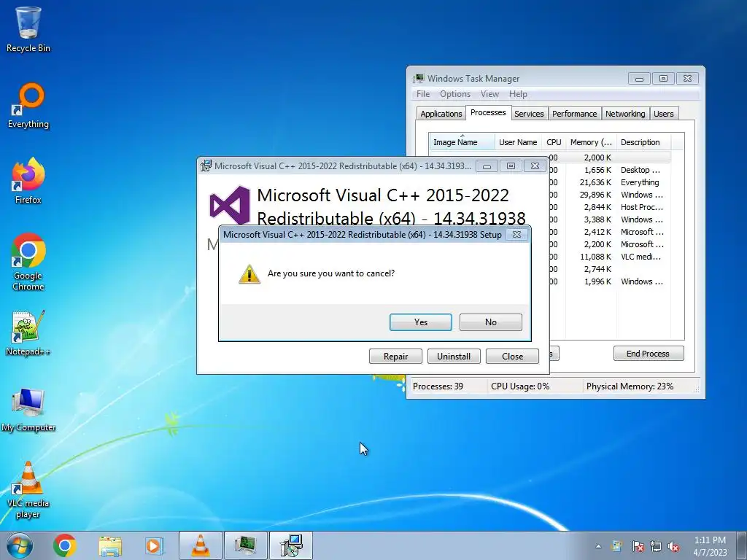Minimize the Visual C++ installer window
Image resolution: width=747 pixels, height=560 pixels.
(487, 166)
